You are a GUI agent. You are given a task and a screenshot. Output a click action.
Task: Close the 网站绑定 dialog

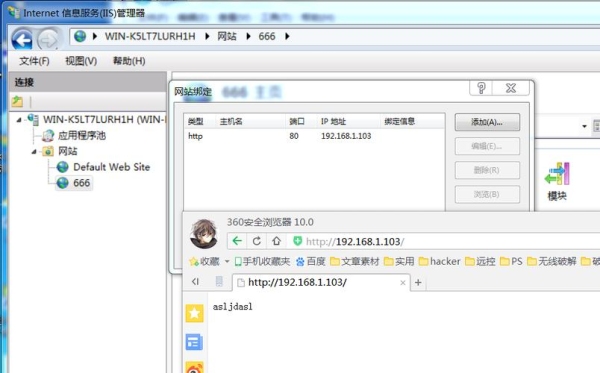pos(511,88)
